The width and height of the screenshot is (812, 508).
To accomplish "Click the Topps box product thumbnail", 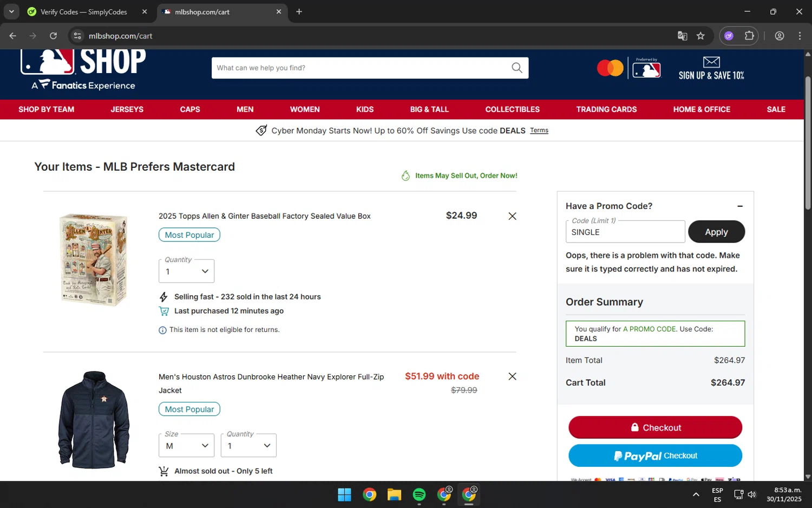I will tap(94, 259).
